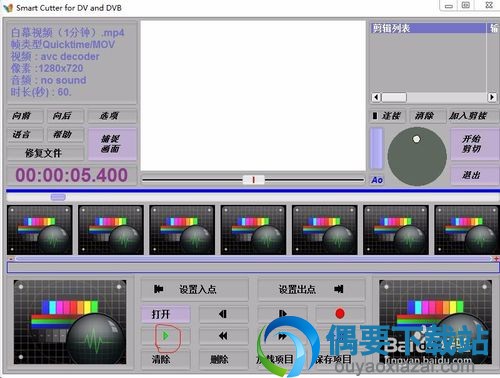Step one frame forward
The width and height of the screenshot is (500, 378).
point(282,314)
